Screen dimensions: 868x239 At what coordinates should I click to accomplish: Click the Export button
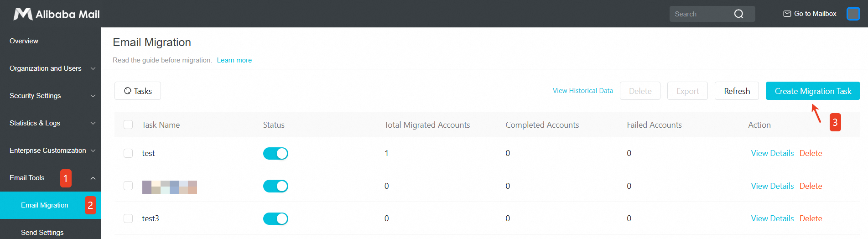tap(687, 91)
